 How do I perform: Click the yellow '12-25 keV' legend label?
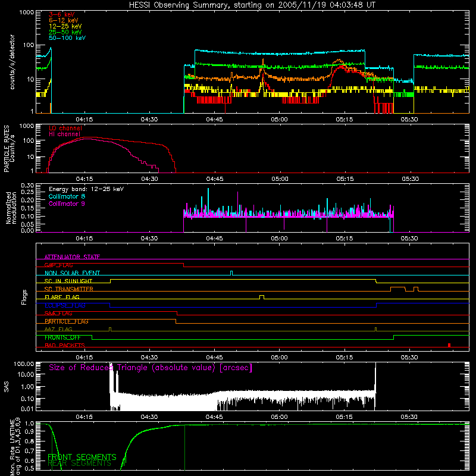65,26
